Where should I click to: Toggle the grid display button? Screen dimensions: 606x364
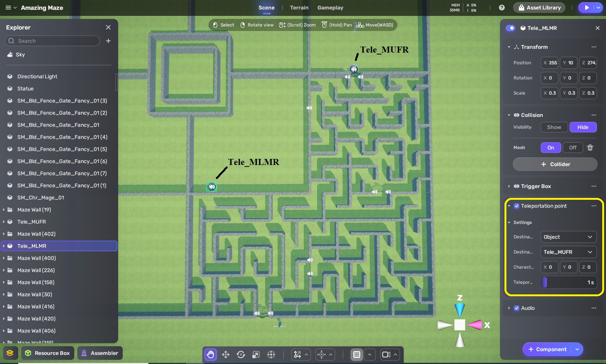click(356, 355)
